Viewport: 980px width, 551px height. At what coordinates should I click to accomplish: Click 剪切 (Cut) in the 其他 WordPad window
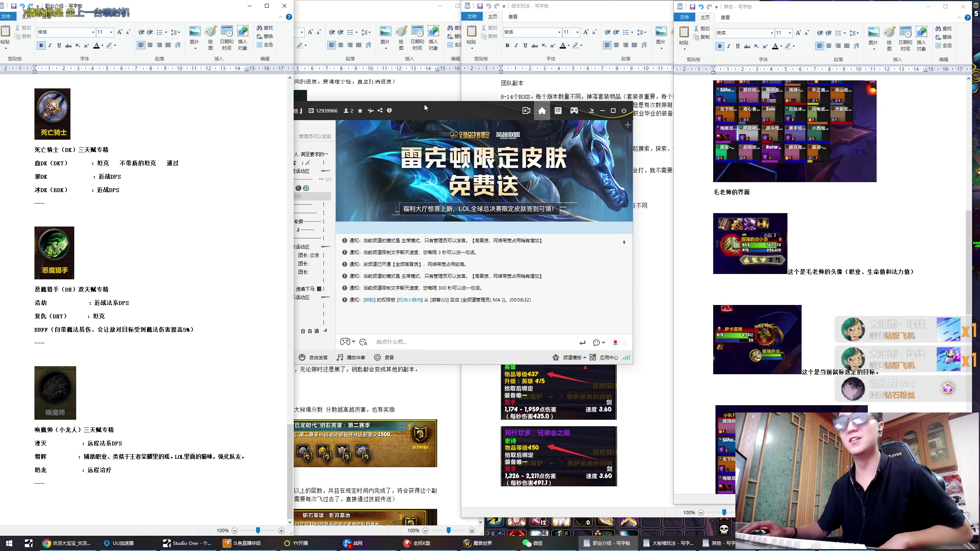[x=702, y=29]
